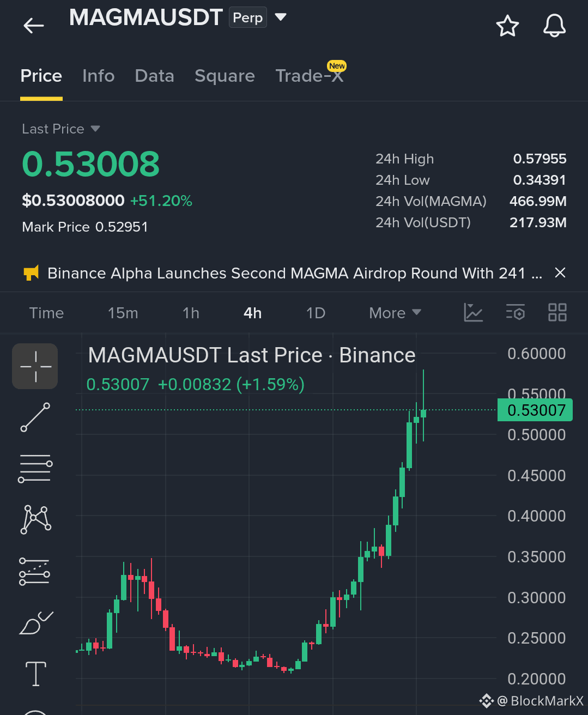Image resolution: width=588 pixels, height=715 pixels.
Task: Switch to the Info tab
Action: pos(98,76)
